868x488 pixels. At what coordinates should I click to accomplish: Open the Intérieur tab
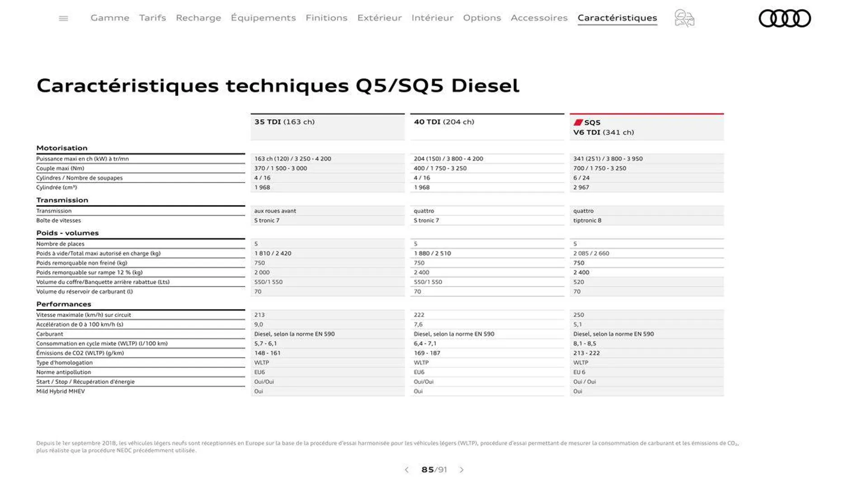click(x=432, y=18)
